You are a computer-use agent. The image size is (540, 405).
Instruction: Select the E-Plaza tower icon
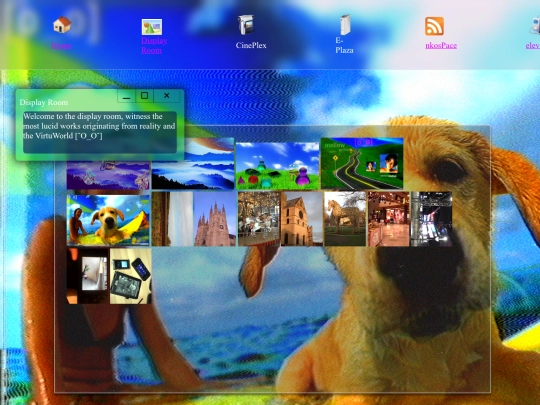[x=345, y=24]
